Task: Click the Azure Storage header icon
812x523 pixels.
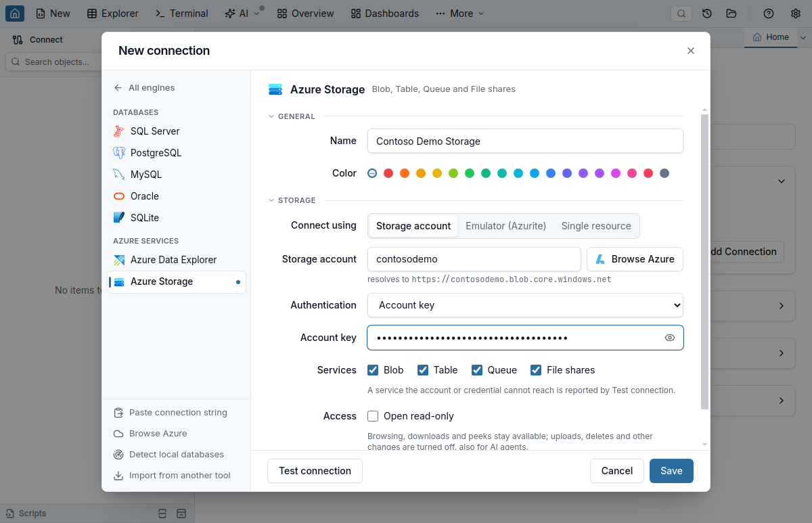Action: 275,89
